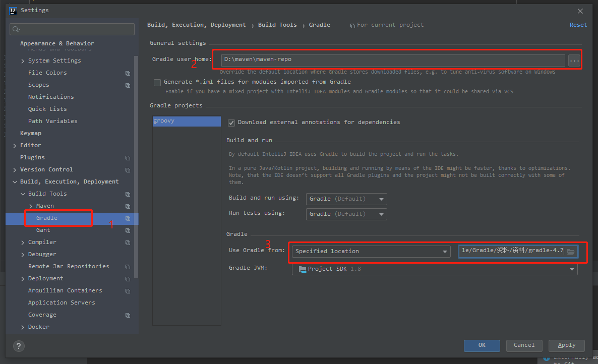
Task: Open Quick Lists settings
Action: (47, 109)
